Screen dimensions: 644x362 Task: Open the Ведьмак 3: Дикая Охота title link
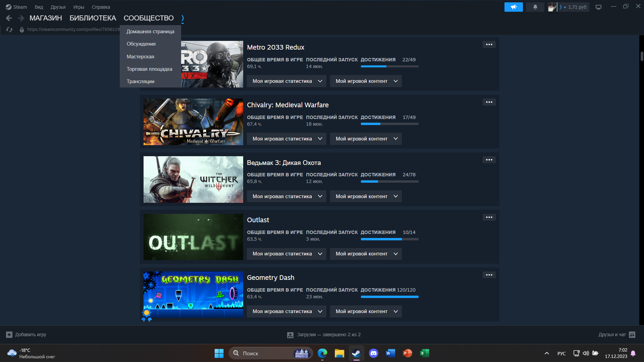point(284,163)
